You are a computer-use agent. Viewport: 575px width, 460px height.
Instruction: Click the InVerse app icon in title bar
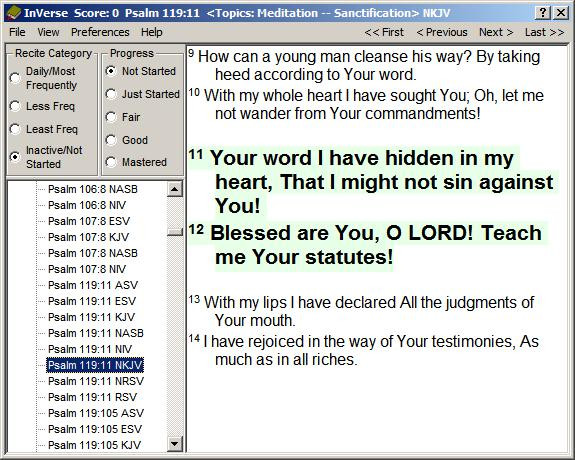[x=14, y=13]
